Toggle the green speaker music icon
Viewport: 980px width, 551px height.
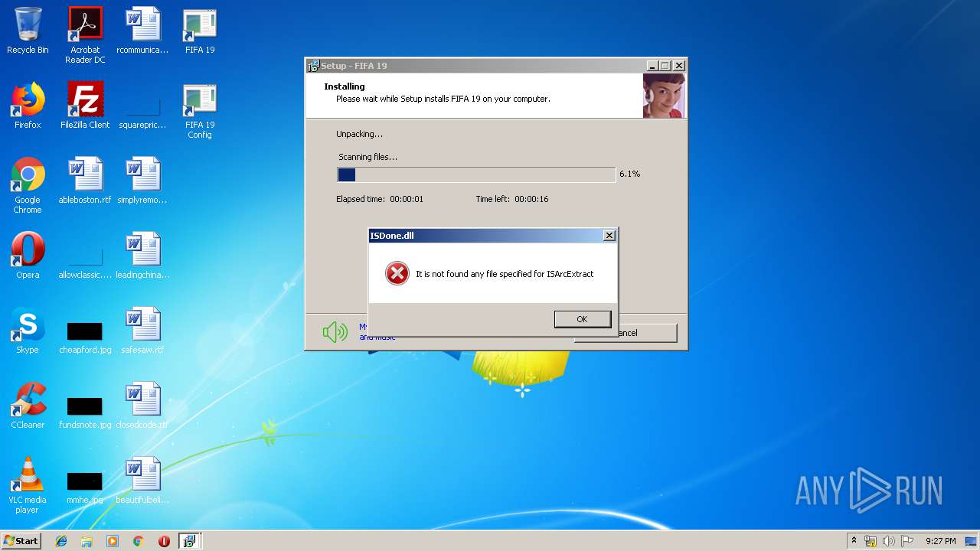click(335, 332)
